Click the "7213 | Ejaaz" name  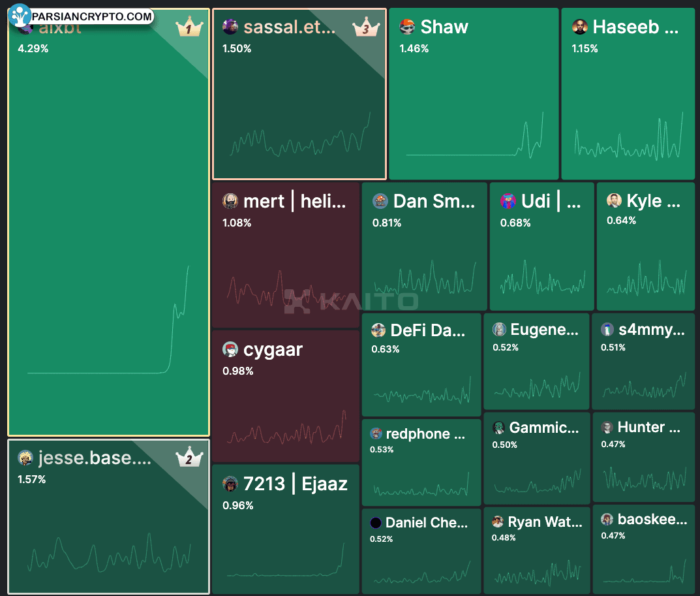tap(295, 484)
